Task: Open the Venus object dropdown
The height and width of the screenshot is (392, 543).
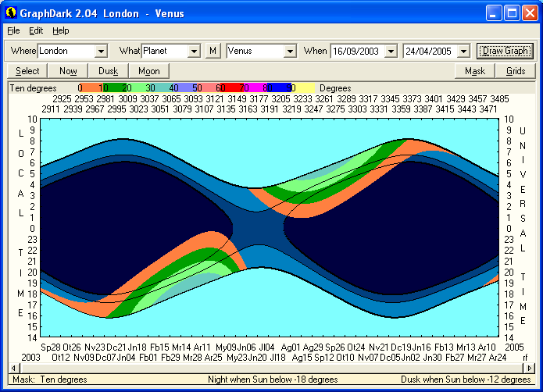Action: click(x=290, y=51)
